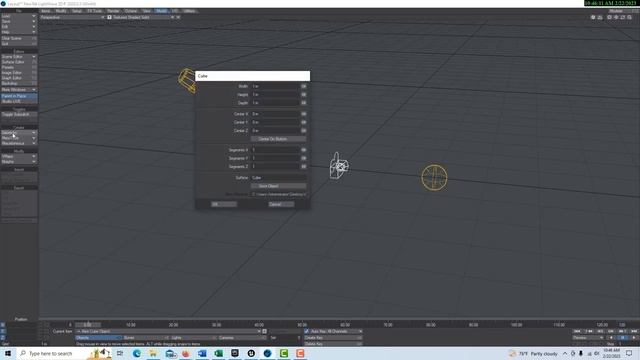
Task: Click the play forward button
Action: pos(634,338)
